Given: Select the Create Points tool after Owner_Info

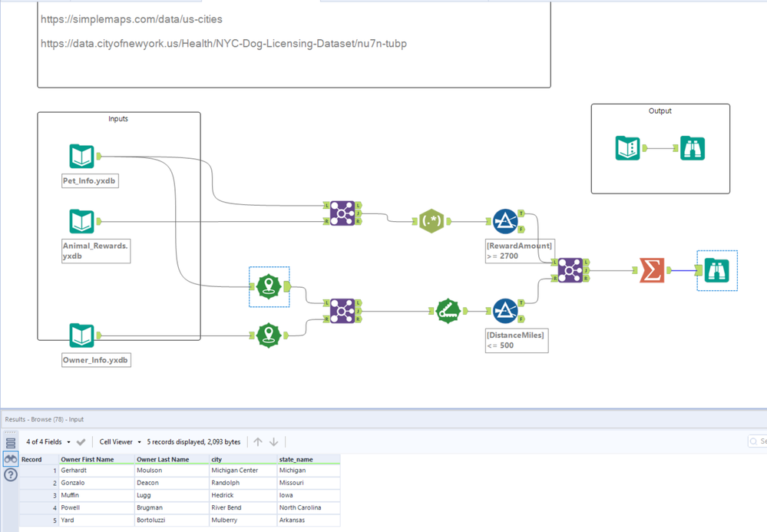Looking at the screenshot, I should click(x=269, y=335).
